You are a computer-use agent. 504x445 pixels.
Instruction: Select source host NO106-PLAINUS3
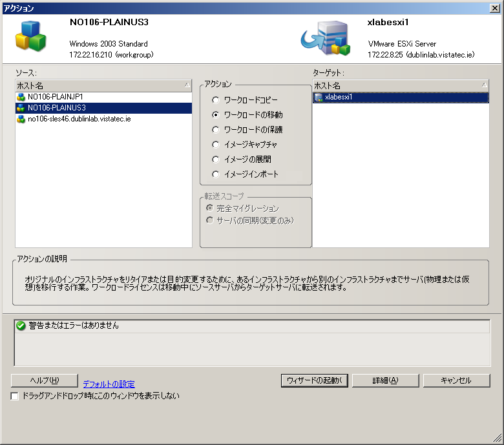103,108
